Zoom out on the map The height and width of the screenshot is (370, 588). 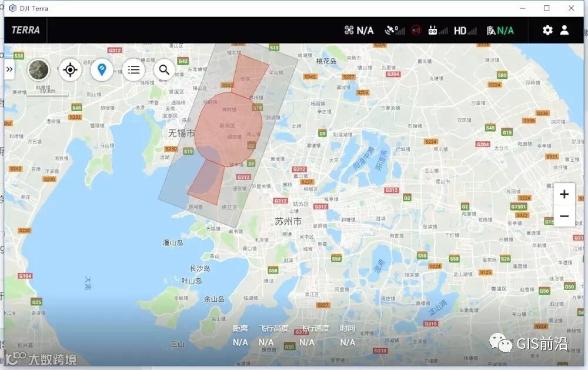tap(564, 216)
